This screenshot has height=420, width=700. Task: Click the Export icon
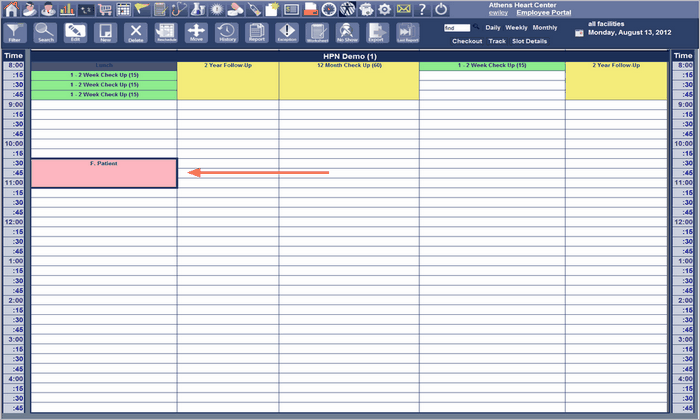coord(376,32)
